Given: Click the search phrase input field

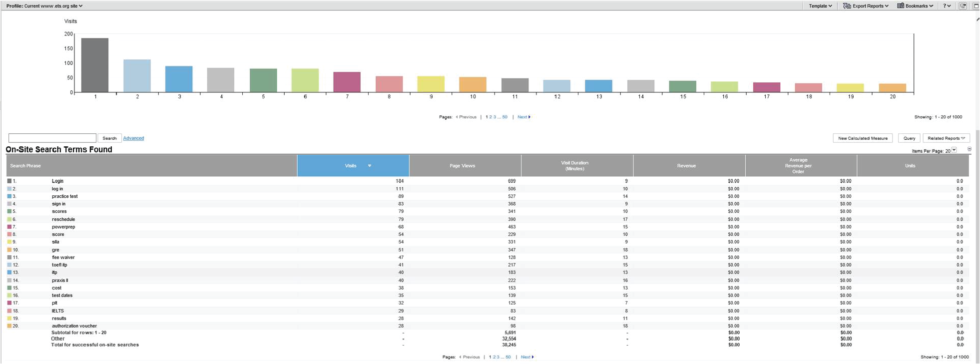Looking at the screenshot, I should 52,138.
